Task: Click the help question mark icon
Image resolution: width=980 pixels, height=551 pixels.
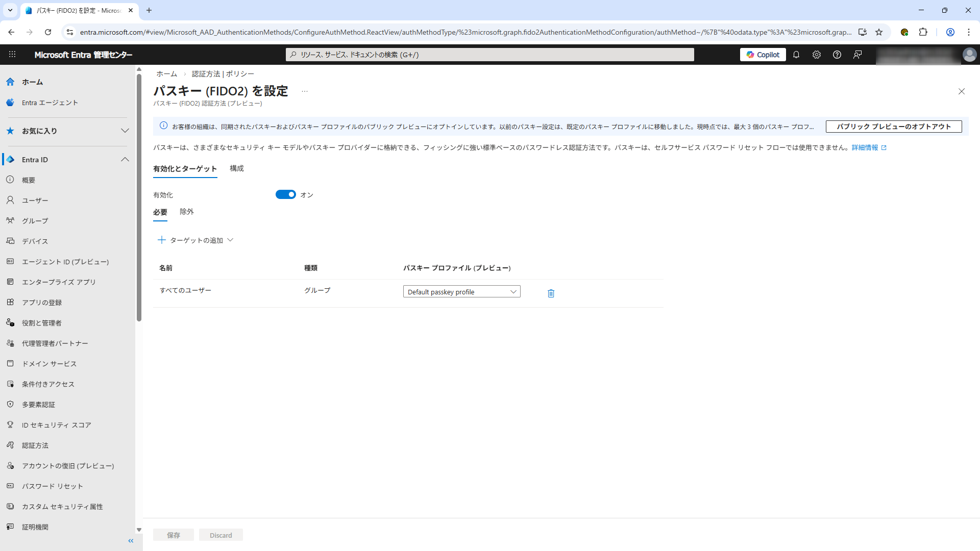Action: click(837, 55)
